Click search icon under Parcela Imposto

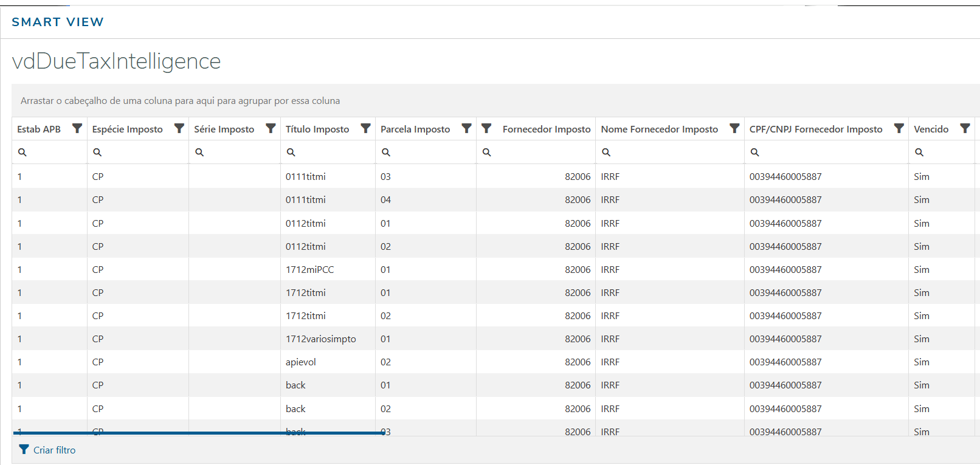tap(386, 153)
